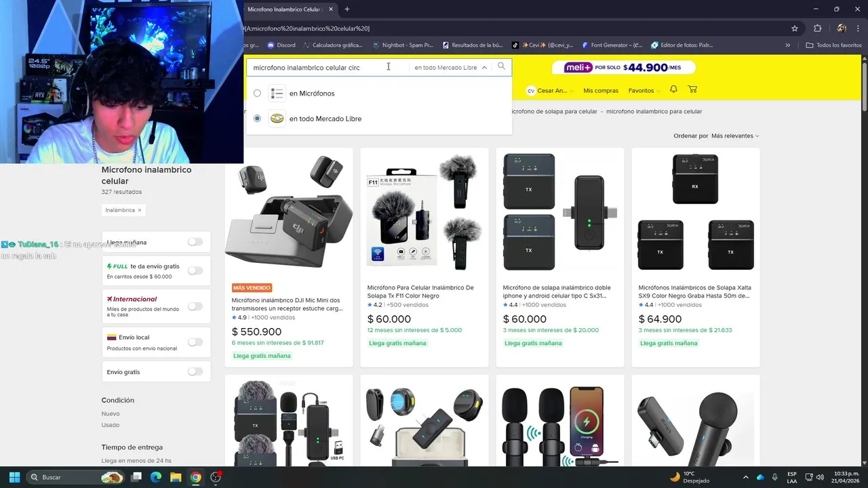This screenshot has width=868, height=488.
Task: Collapse the 'en todo Mercado Libre' search scope dropdown
Action: pyautogui.click(x=451, y=67)
